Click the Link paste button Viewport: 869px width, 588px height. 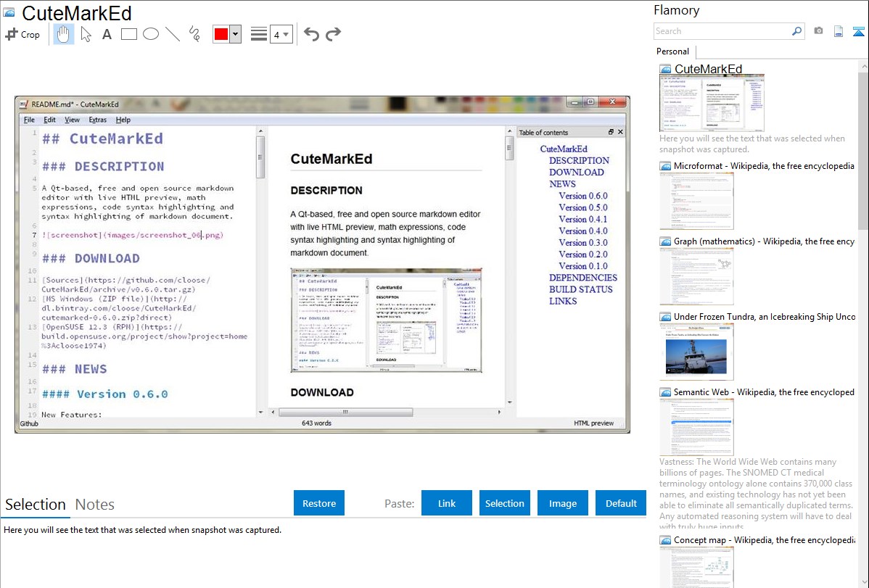click(x=447, y=503)
